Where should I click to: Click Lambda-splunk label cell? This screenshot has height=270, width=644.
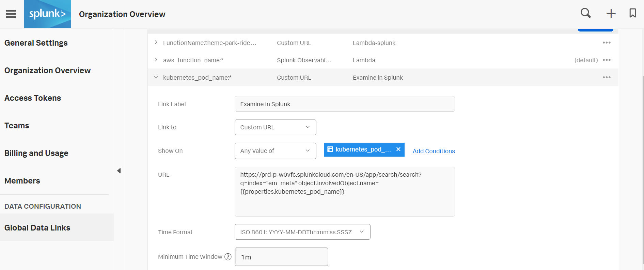pyautogui.click(x=374, y=43)
